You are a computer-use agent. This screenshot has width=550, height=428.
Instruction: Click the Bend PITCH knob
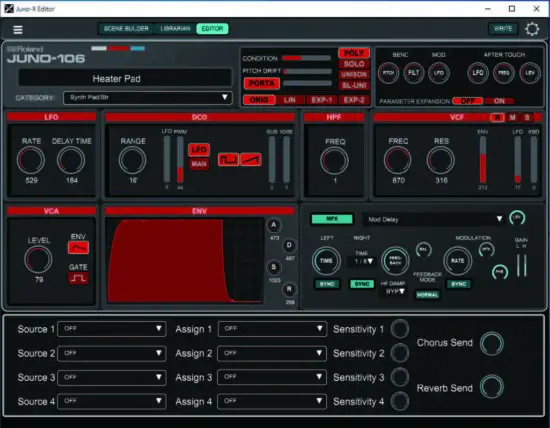click(388, 73)
